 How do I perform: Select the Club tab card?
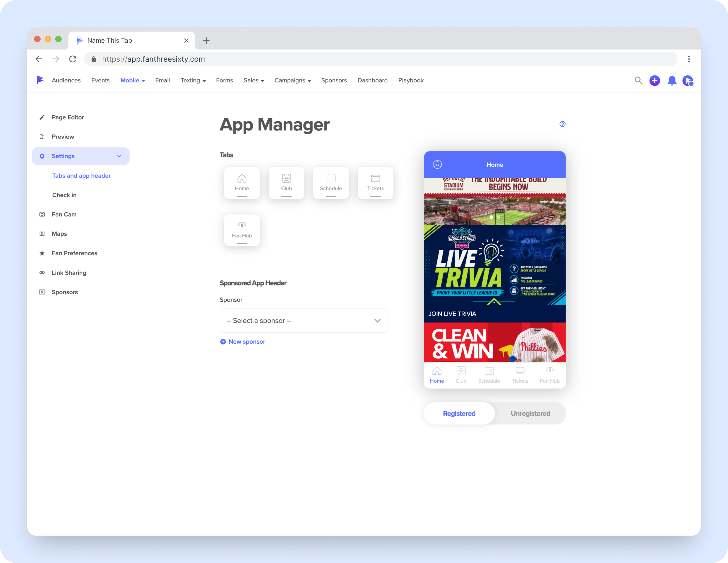pyautogui.click(x=286, y=183)
